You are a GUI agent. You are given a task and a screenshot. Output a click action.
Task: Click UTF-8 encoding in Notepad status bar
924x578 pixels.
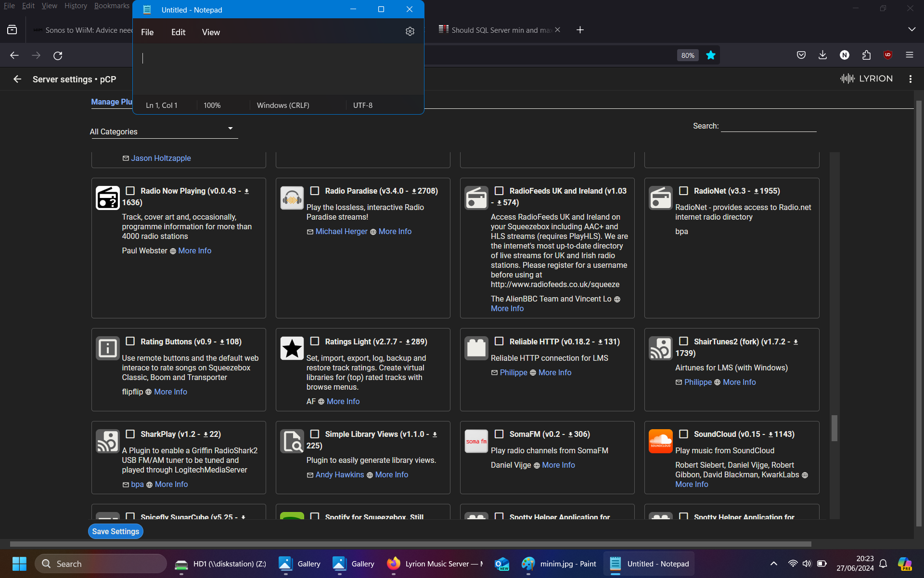click(x=363, y=105)
